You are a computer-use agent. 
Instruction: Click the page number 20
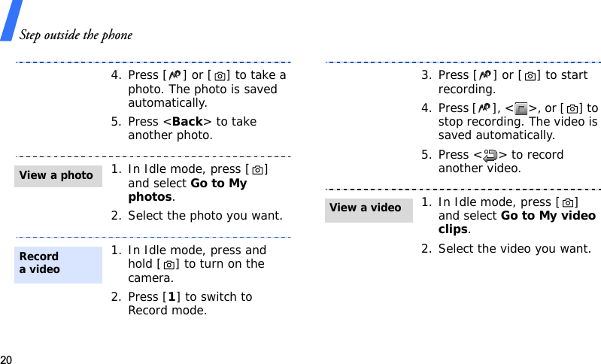click(x=7, y=359)
